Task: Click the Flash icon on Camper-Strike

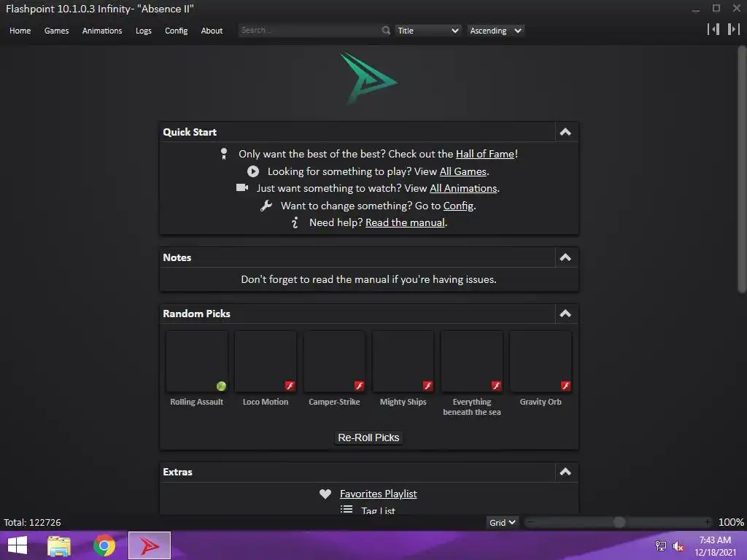Action: coord(359,386)
